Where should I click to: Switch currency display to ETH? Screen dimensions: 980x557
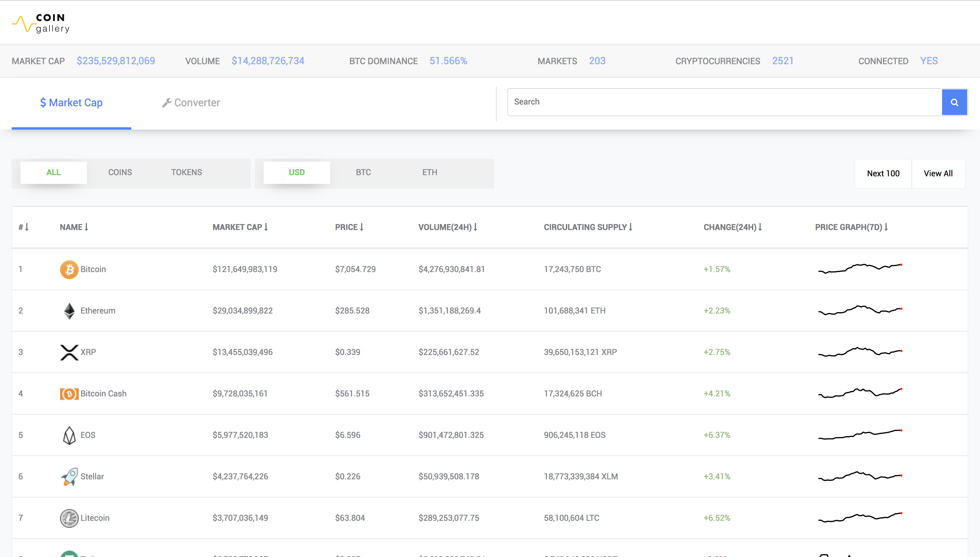tap(430, 173)
